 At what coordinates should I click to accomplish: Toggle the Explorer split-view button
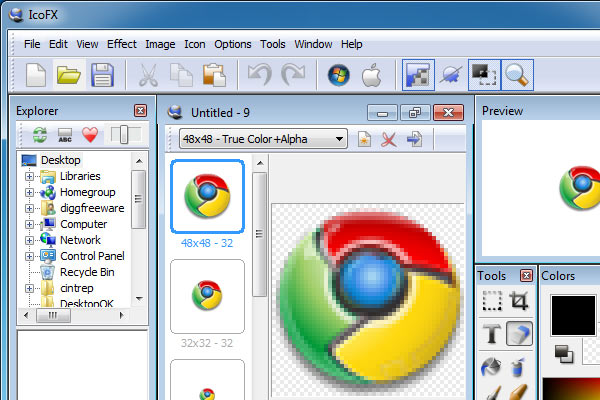pos(125,135)
